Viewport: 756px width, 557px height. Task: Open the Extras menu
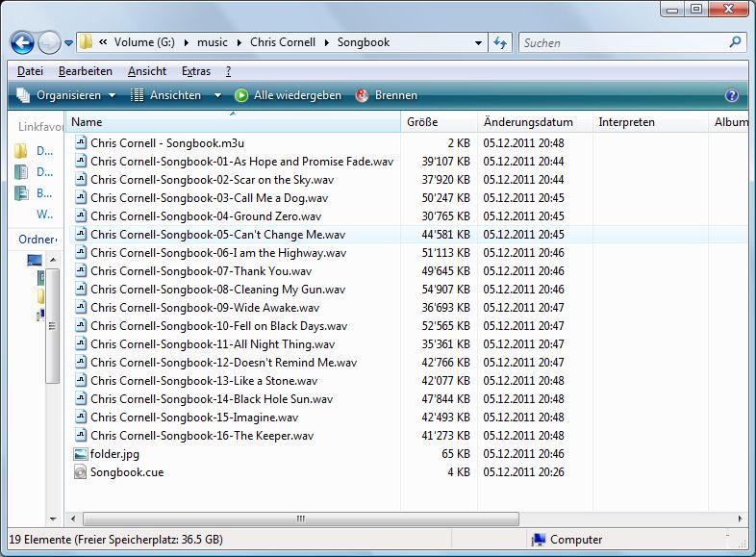pos(196,71)
